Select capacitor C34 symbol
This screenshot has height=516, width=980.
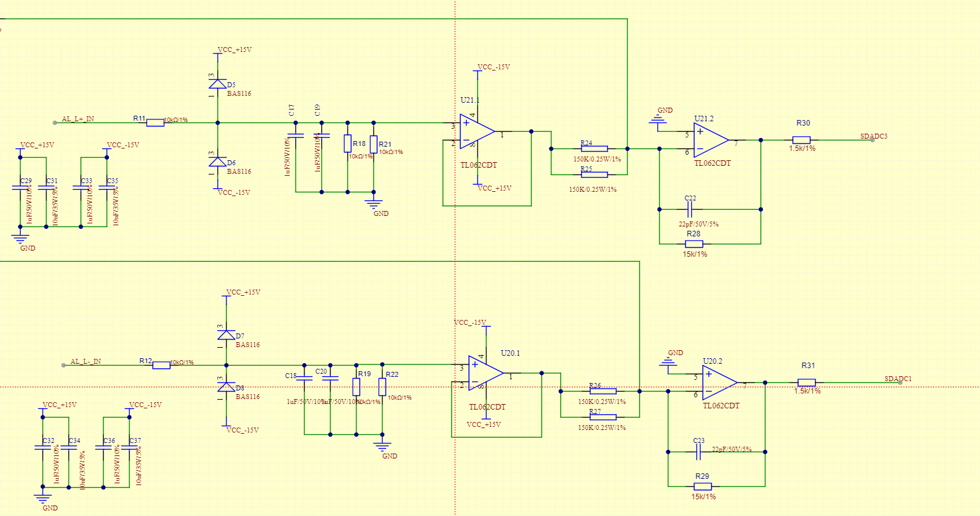pos(69,447)
